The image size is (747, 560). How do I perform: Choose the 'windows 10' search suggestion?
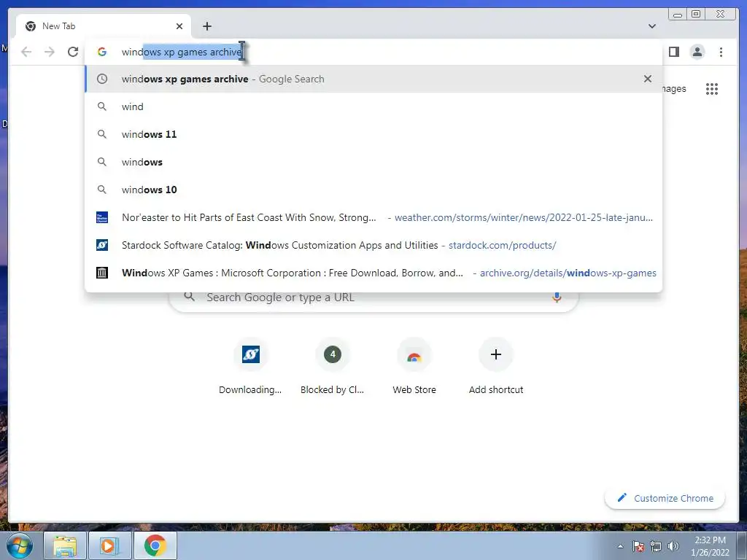(x=373, y=190)
